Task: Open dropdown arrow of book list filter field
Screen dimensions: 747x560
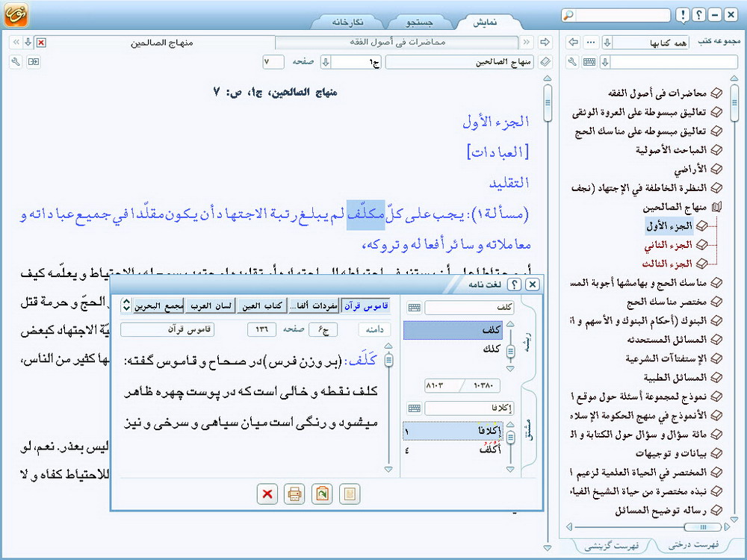Action: pyautogui.click(x=605, y=62)
